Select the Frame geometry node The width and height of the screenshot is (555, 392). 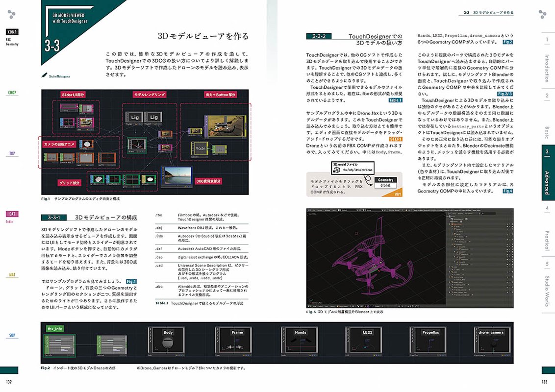tap(237, 342)
